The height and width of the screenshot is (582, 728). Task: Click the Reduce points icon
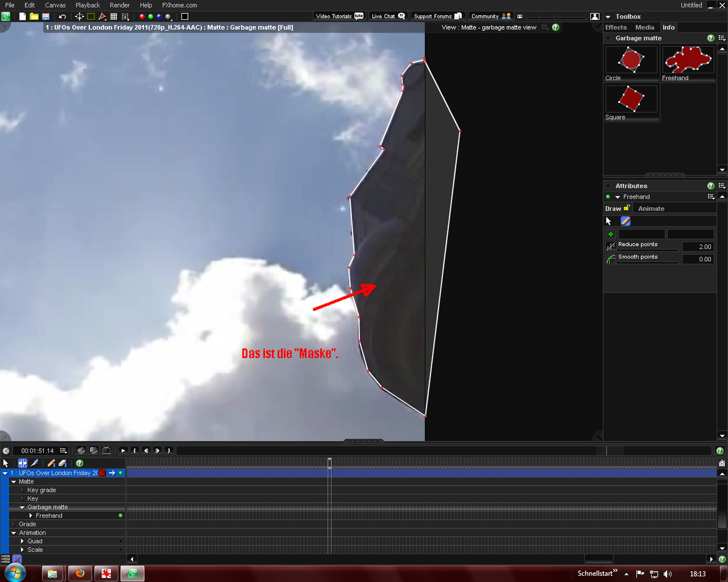point(611,247)
